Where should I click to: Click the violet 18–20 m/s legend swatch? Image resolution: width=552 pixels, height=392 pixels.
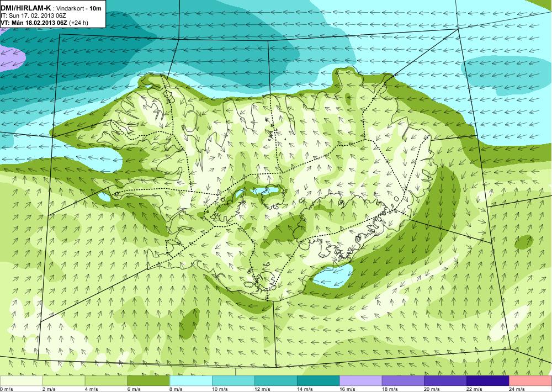pos(403,381)
